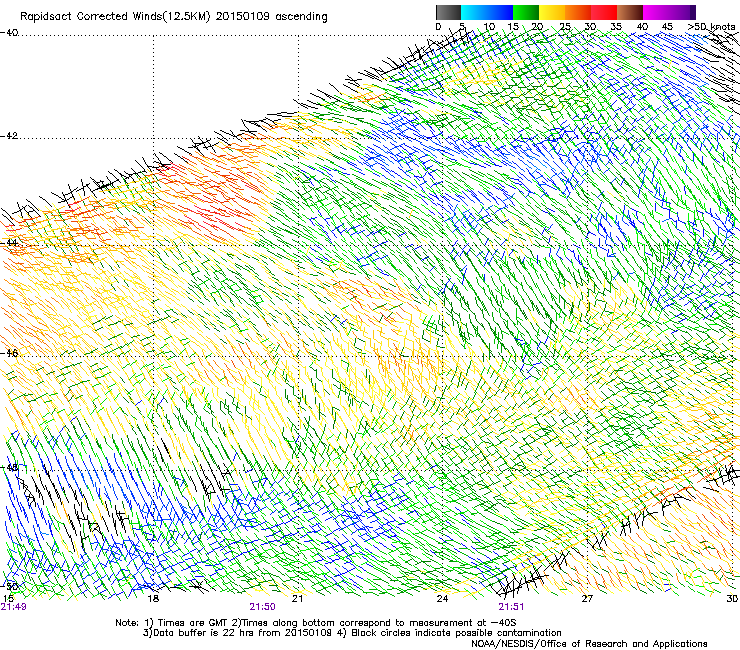Click the magenta 40-45 knots legend swatch
Viewport: 740px width, 650px height.
click(x=656, y=12)
